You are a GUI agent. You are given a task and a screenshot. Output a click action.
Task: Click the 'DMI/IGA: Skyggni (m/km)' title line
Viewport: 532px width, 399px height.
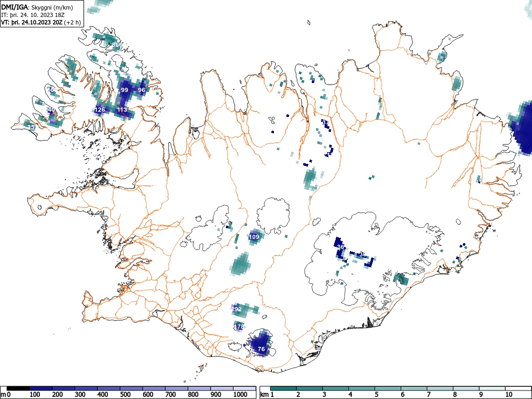click(37, 7)
